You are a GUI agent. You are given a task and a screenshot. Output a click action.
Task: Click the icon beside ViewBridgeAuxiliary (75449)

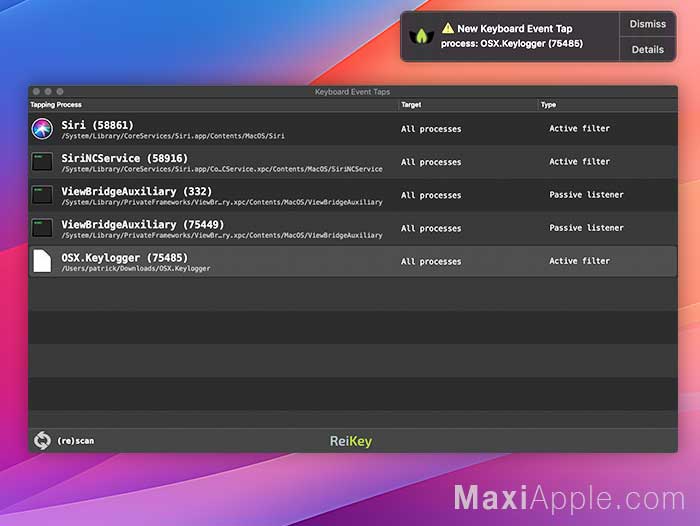[42, 228]
